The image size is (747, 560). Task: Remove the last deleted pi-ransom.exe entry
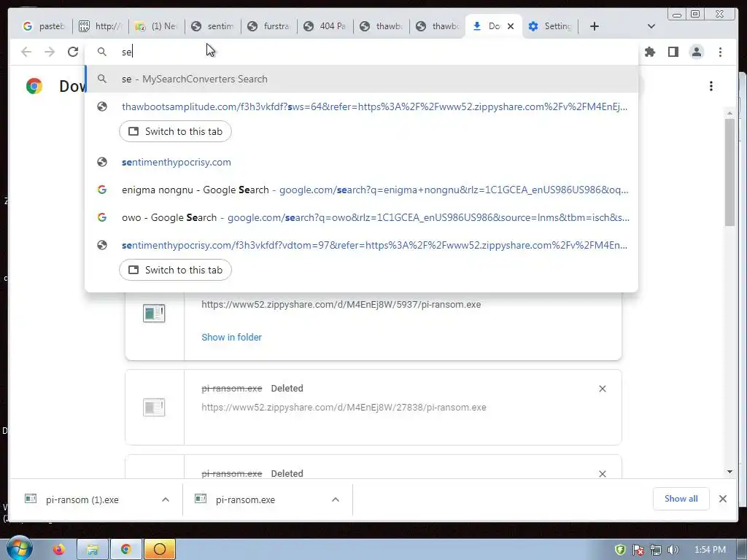602,474
